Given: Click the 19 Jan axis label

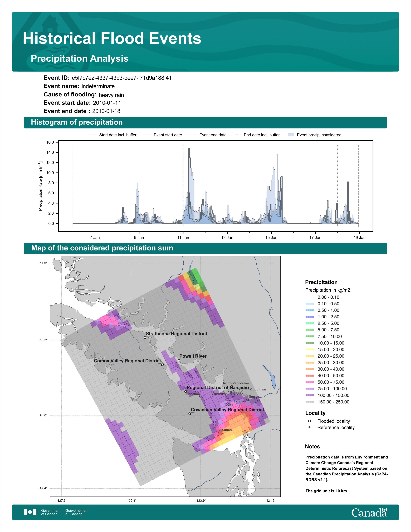Looking at the screenshot, I should 359,237.
